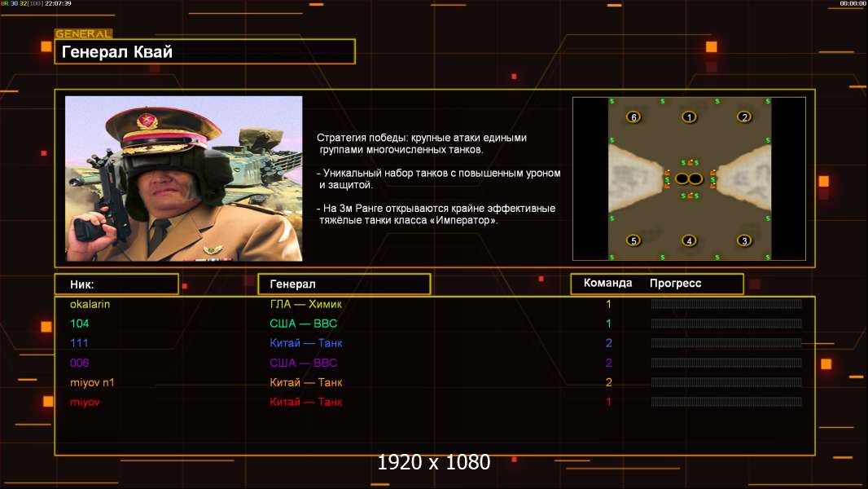Click ГЛА — Химик general entry

point(305,304)
